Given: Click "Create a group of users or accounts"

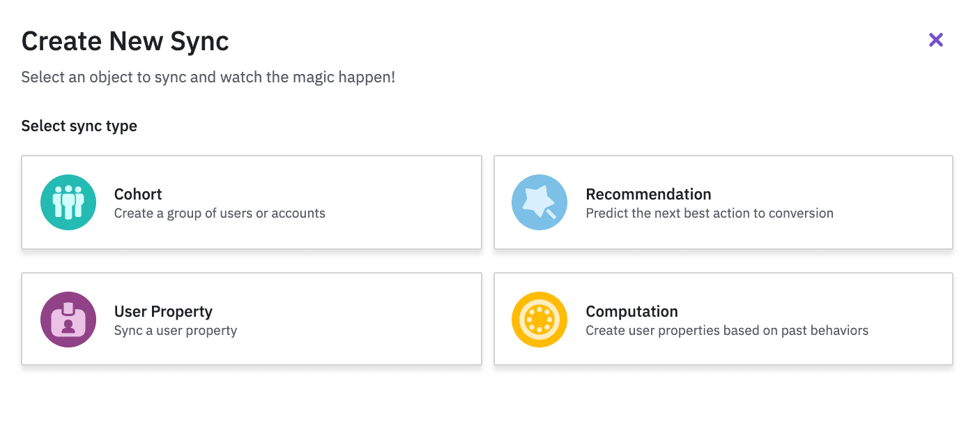Looking at the screenshot, I should tap(220, 214).
